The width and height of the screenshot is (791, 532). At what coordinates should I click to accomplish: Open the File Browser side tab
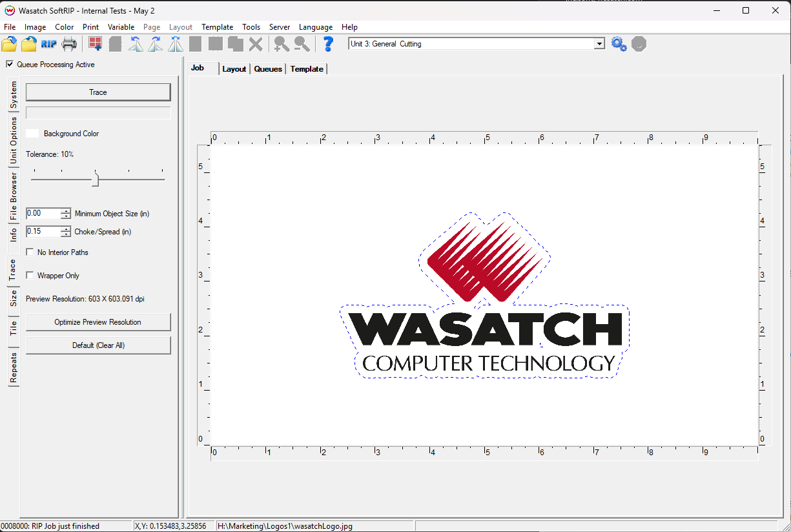[x=14, y=196]
